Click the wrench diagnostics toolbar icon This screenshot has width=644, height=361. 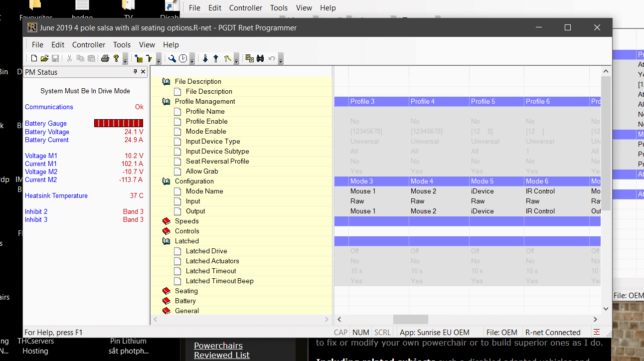pos(172,59)
